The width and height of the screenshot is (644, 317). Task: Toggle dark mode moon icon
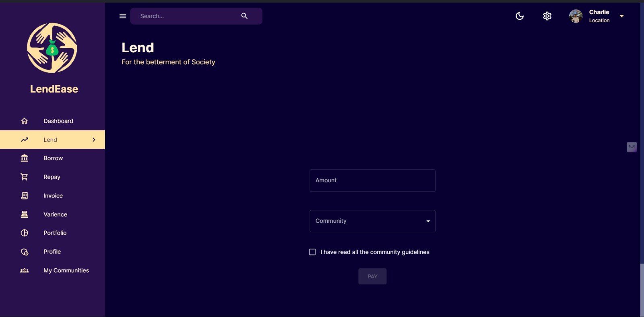(520, 16)
